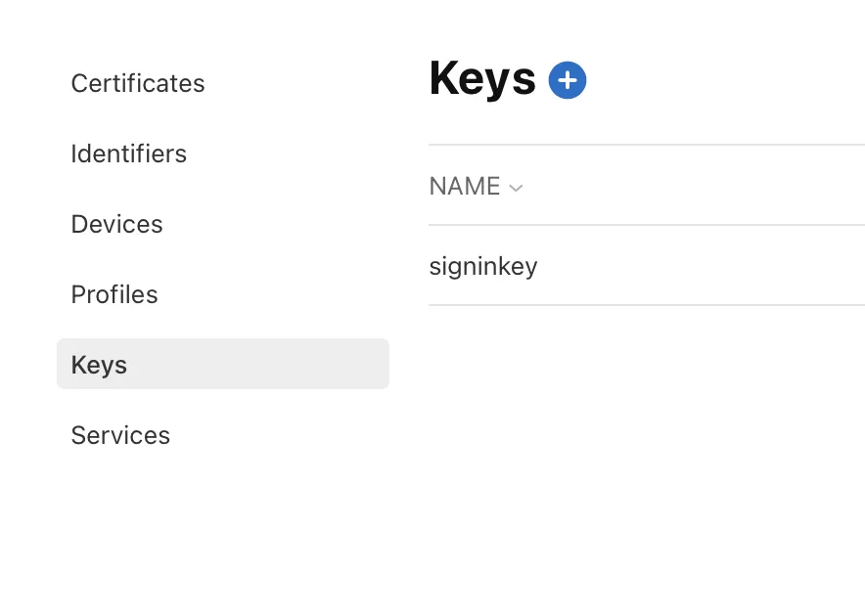
Task: Open the Services page
Action: 120,436
